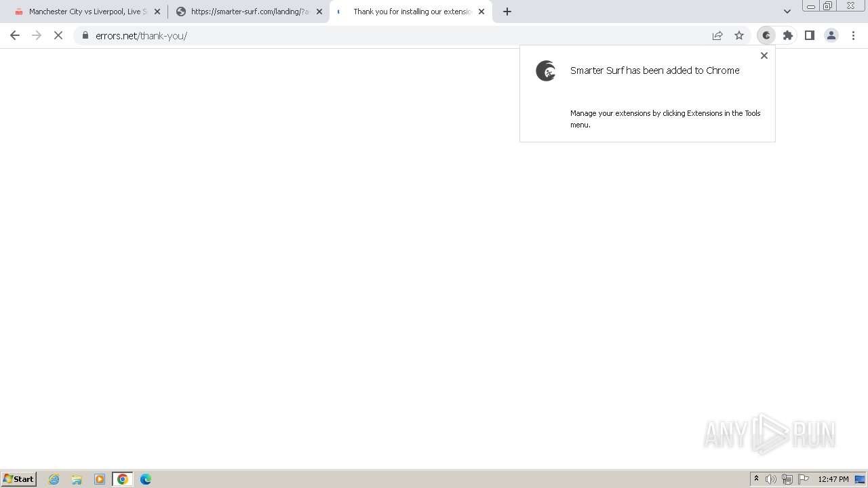Open the network status tray icon
The height and width of the screenshot is (488, 868).
(787, 479)
